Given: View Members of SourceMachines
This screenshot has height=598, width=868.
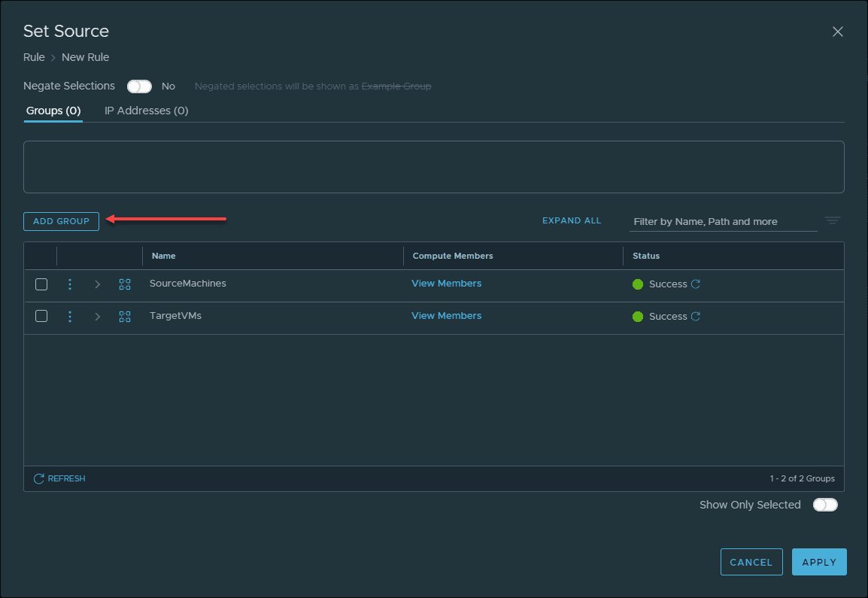Looking at the screenshot, I should [x=446, y=284].
